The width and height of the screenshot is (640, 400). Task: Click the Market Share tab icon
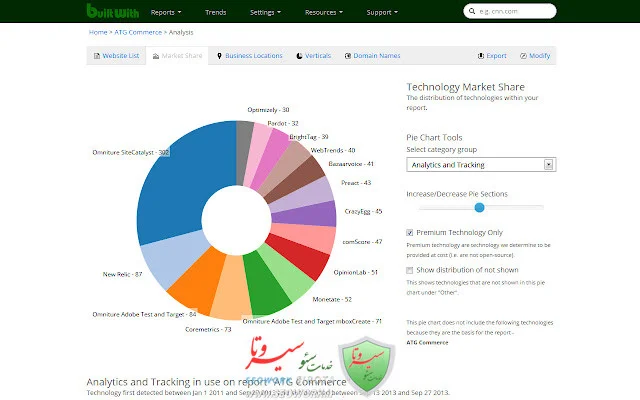[x=155, y=56]
